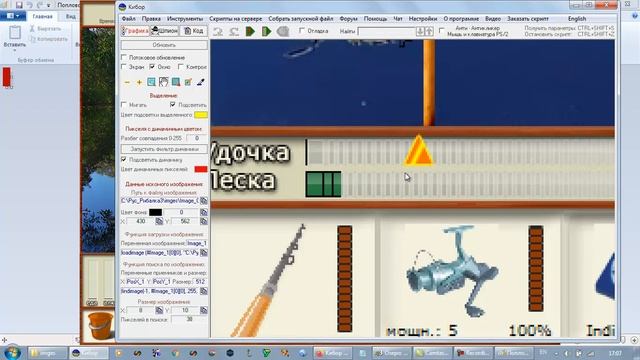
Task: Click the Кибор taskbar button beside Start
Action: (x=89, y=353)
